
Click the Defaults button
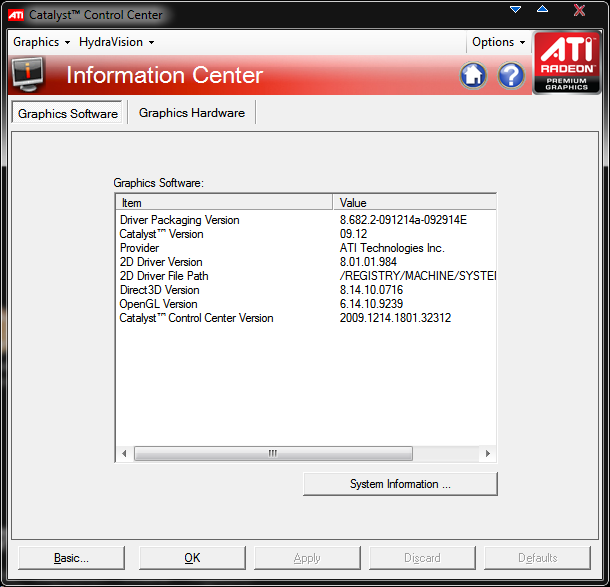click(537, 558)
